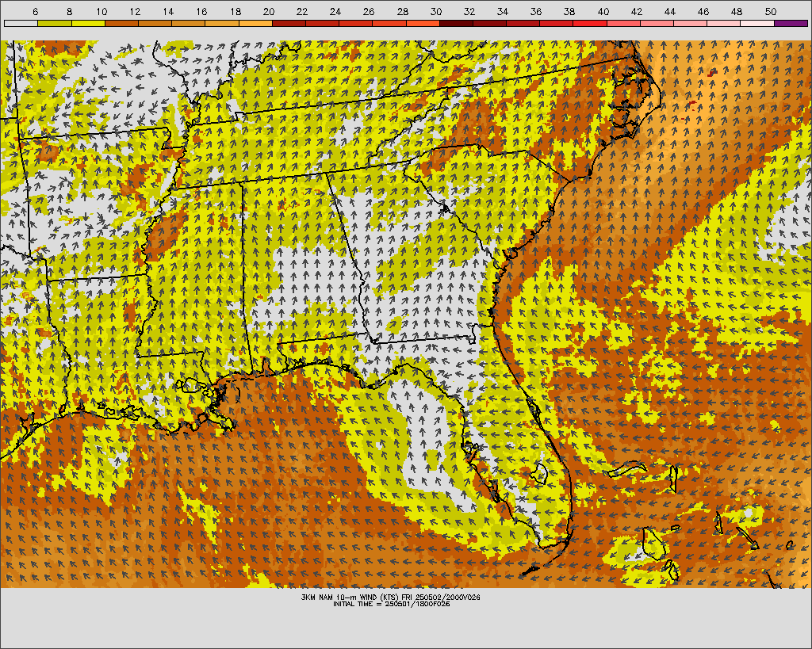Click the legend label 48

pos(737,11)
